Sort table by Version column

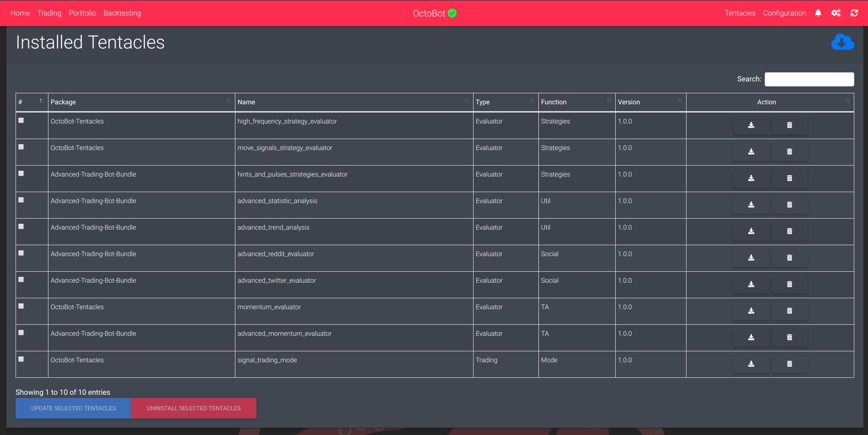click(x=650, y=102)
